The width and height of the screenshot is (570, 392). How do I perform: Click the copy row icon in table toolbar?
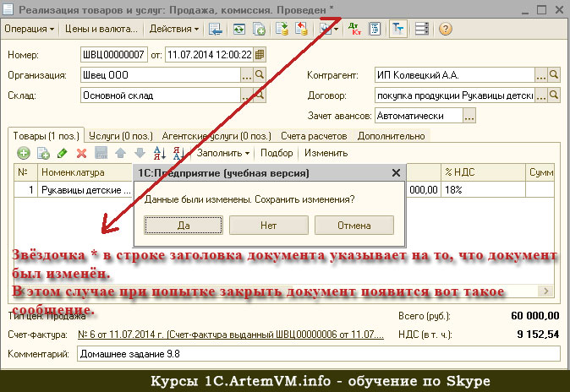[x=43, y=153]
